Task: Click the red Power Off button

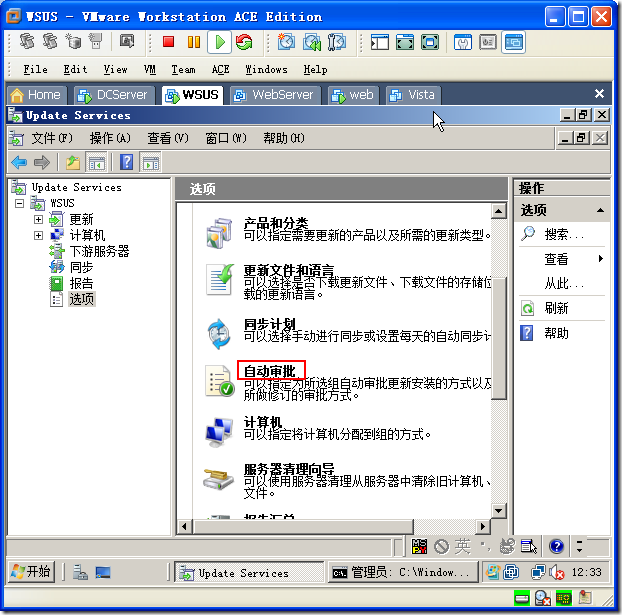Action: pos(169,42)
